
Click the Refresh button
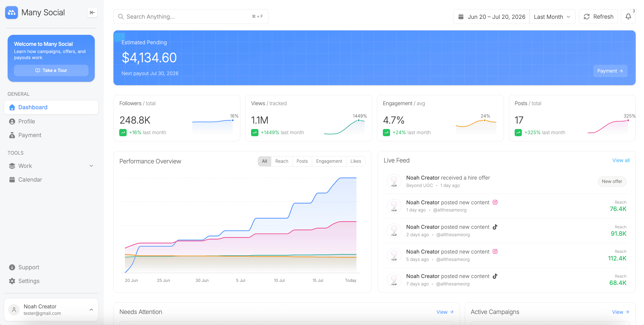point(598,17)
